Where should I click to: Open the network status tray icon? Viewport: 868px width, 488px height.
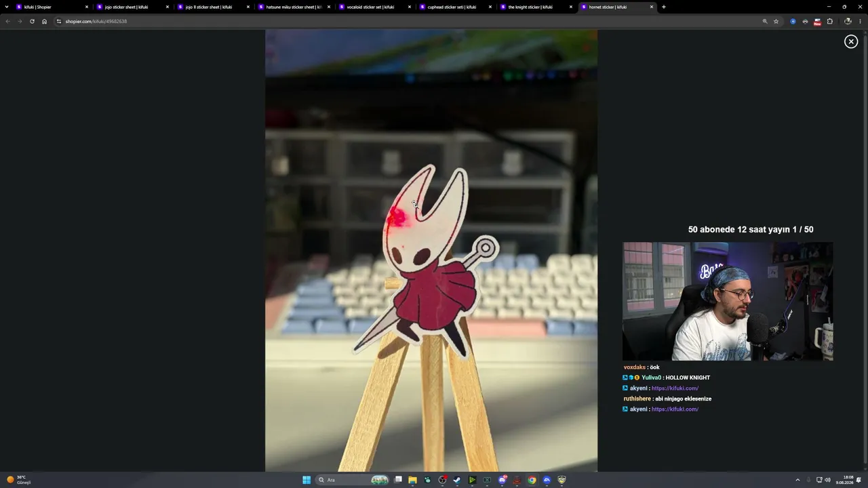pos(819,480)
